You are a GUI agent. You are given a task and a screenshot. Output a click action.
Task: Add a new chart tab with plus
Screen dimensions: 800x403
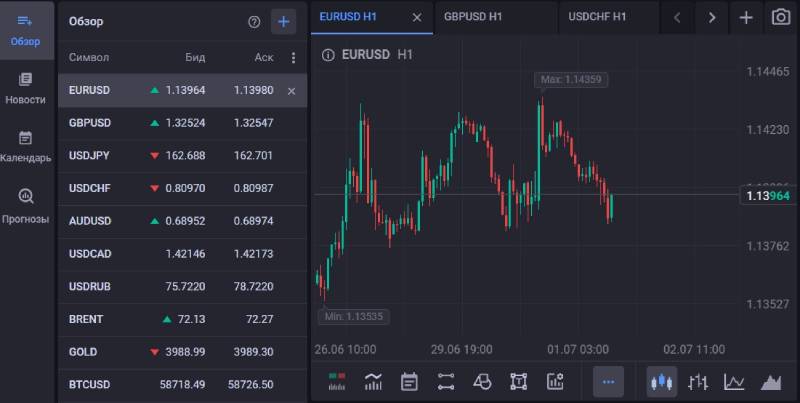click(x=746, y=18)
